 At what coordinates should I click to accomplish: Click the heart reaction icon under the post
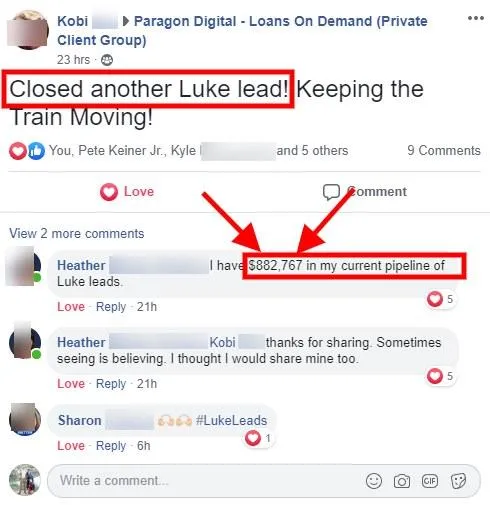pyautogui.click(x=17, y=151)
